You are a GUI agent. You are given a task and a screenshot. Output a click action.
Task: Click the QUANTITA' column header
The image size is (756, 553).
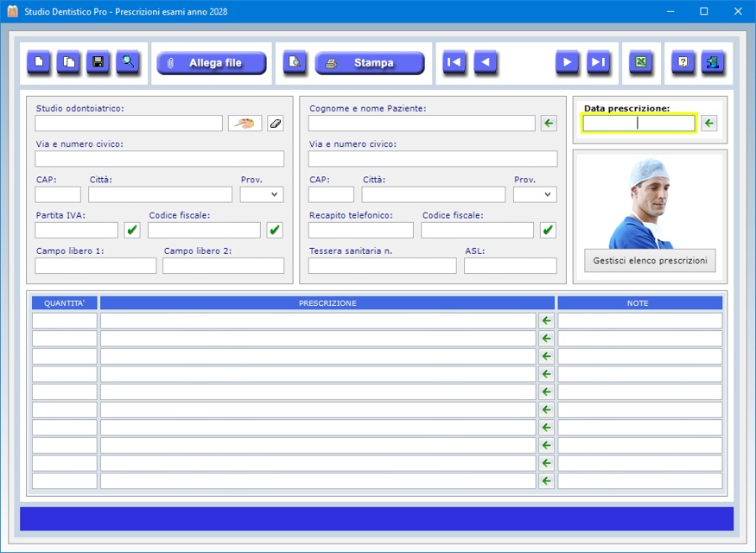pyautogui.click(x=65, y=303)
